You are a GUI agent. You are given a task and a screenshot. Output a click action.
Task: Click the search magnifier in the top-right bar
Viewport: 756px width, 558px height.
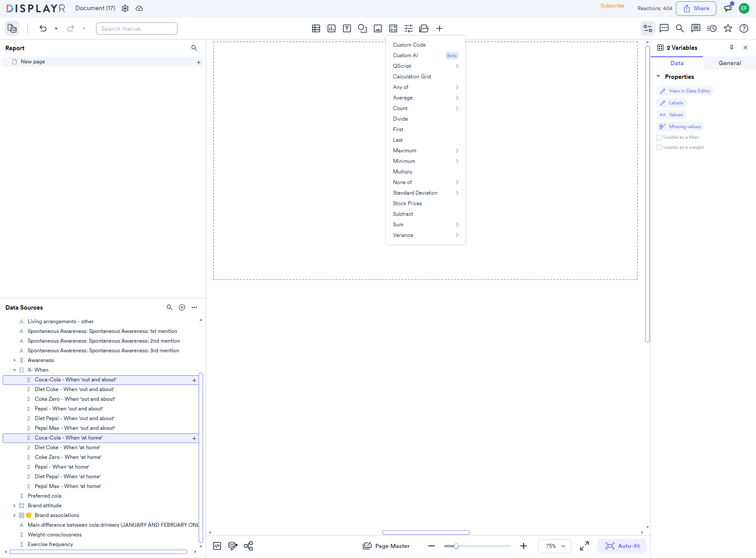tap(680, 28)
